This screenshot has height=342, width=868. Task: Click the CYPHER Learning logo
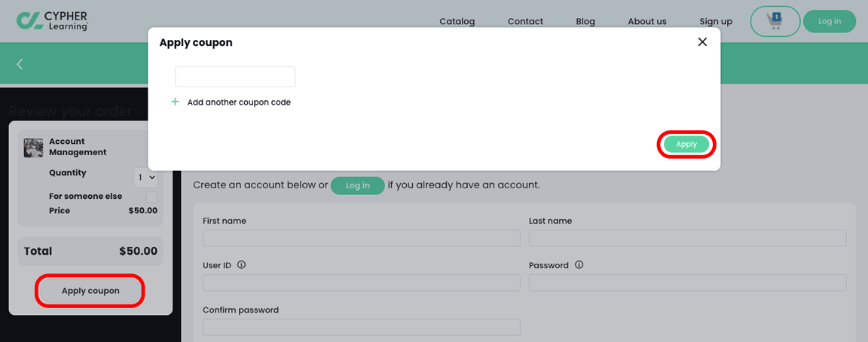[52, 20]
